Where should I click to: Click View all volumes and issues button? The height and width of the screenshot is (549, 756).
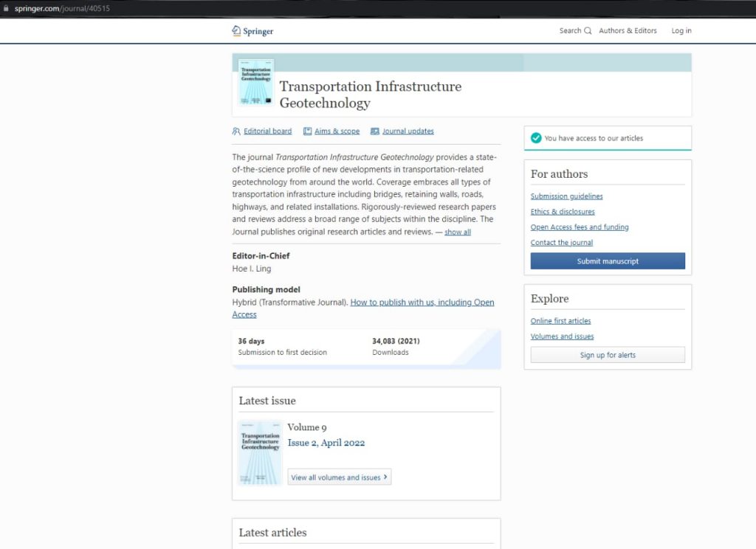tap(340, 477)
